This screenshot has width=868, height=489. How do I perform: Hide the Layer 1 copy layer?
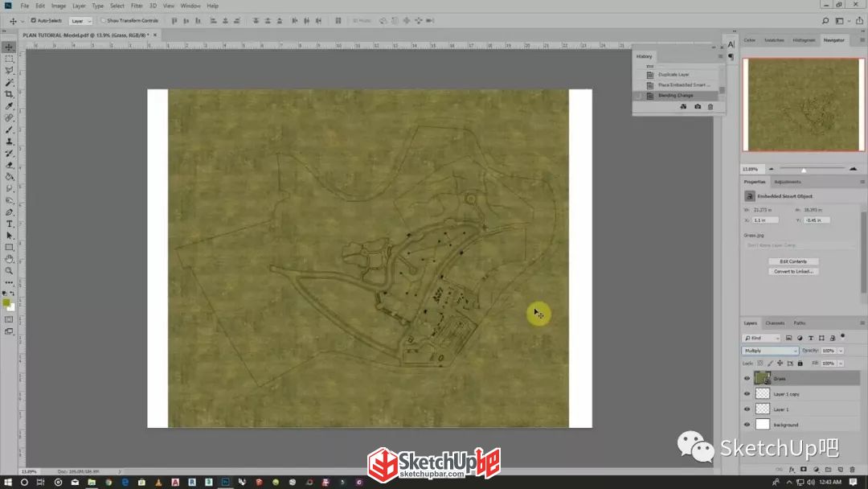point(747,394)
